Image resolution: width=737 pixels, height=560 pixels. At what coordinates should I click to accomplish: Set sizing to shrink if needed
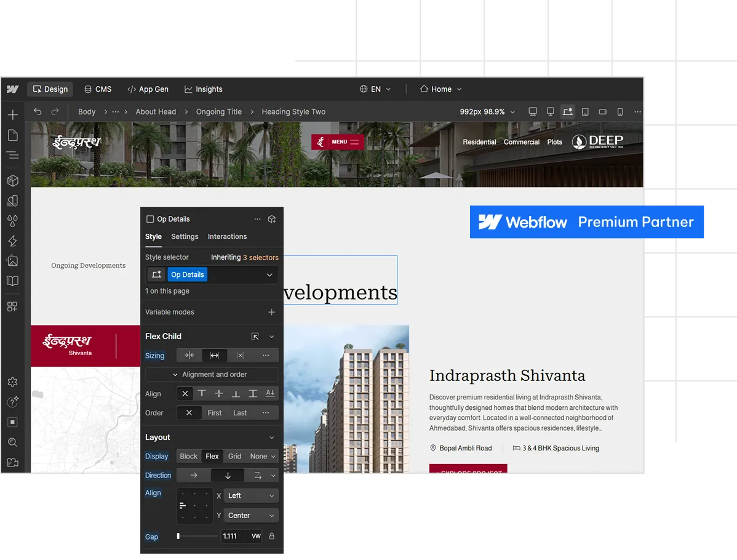189,356
